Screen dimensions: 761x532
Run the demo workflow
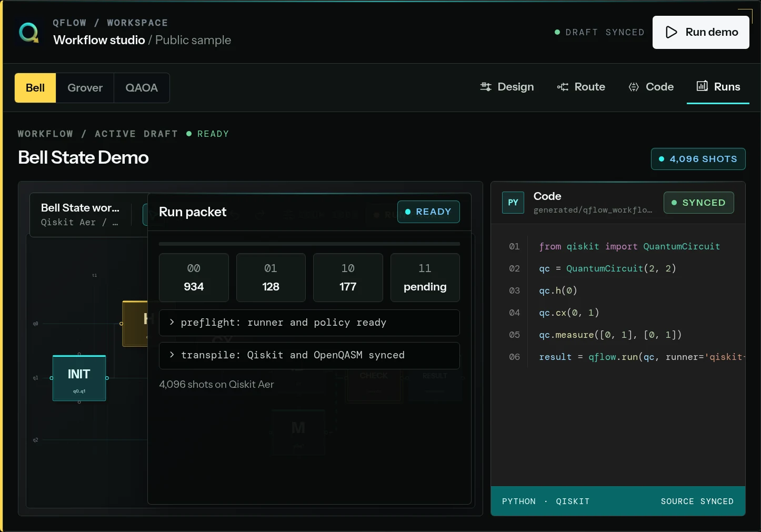click(701, 32)
